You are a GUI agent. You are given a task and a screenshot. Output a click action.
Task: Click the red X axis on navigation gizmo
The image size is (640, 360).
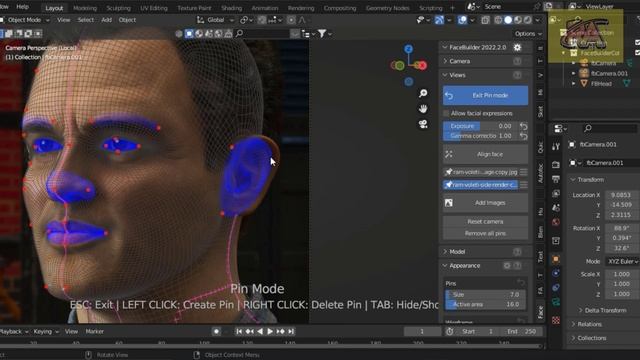tap(422, 65)
